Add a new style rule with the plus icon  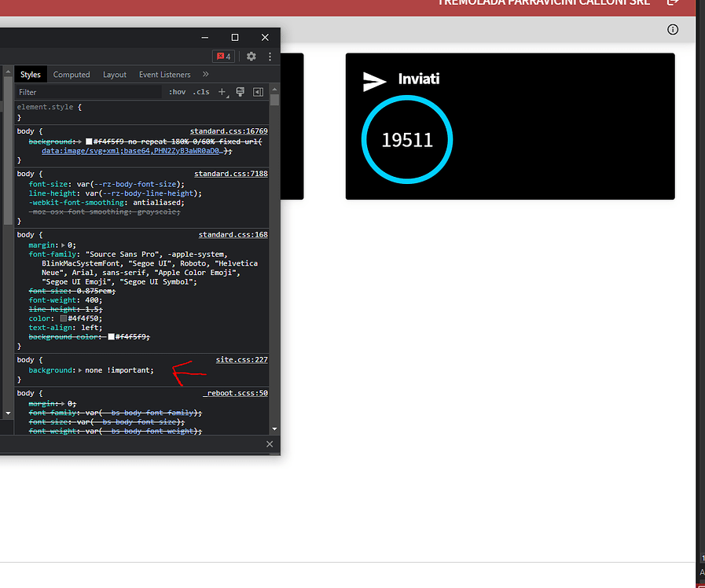[x=222, y=91]
